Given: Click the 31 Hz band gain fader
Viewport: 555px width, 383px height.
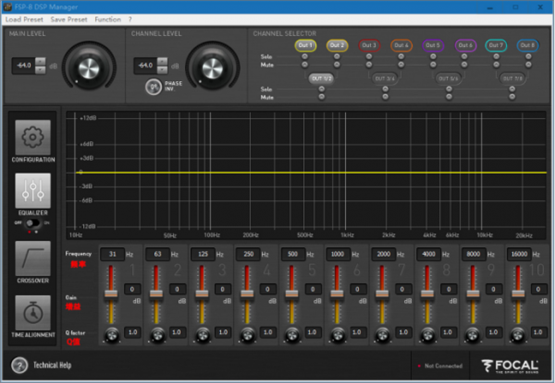Looking at the screenshot, I should click(111, 295).
